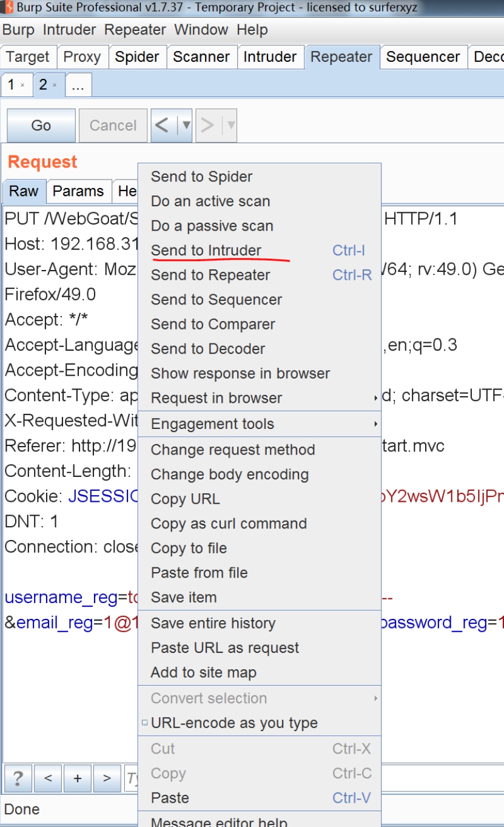Choose Copy as curl command
504x827 pixels.
point(260,524)
